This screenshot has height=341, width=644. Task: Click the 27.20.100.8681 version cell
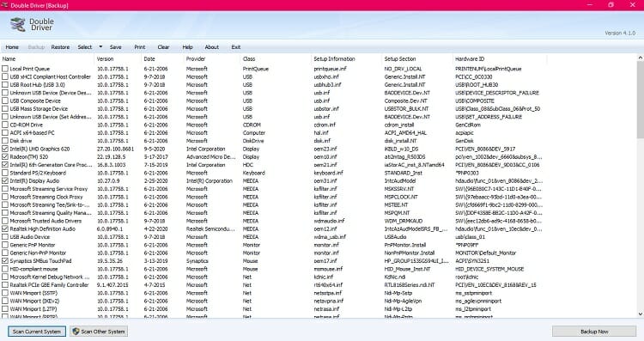[x=115, y=149]
